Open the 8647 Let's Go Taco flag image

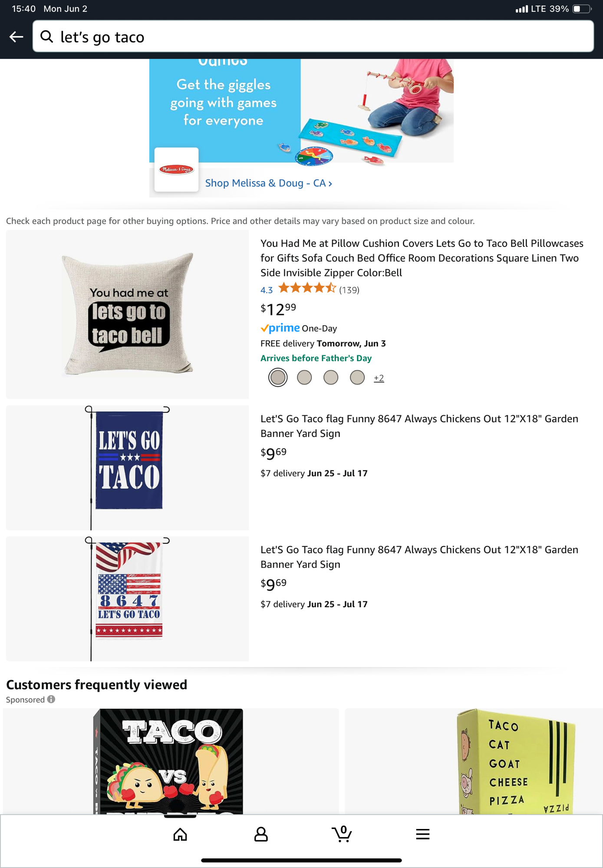point(128,599)
